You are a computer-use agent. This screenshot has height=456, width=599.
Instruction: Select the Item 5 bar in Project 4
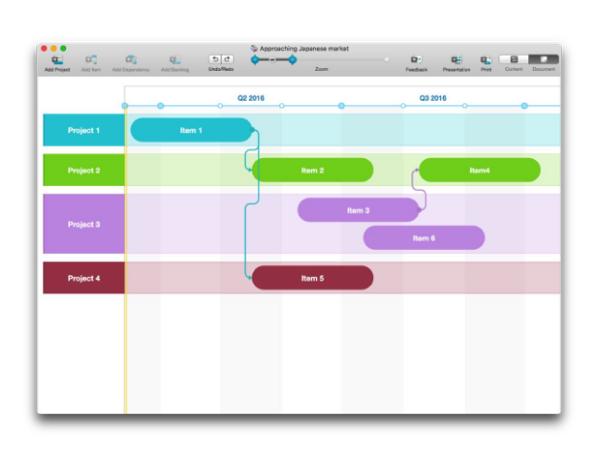tap(312, 278)
